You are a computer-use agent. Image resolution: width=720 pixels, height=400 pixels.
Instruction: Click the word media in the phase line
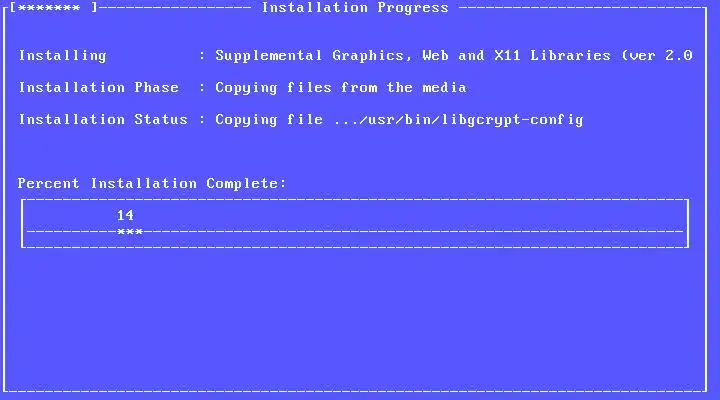click(x=444, y=87)
